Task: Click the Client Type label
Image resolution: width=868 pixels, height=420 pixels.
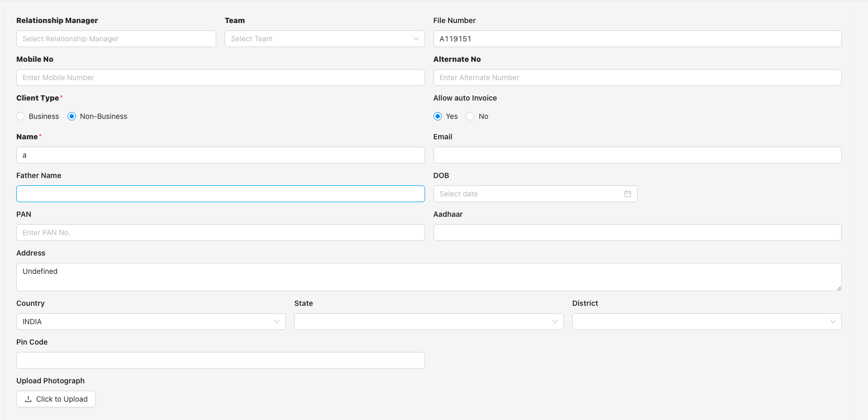Action: pyautogui.click(x=38, y=98)
